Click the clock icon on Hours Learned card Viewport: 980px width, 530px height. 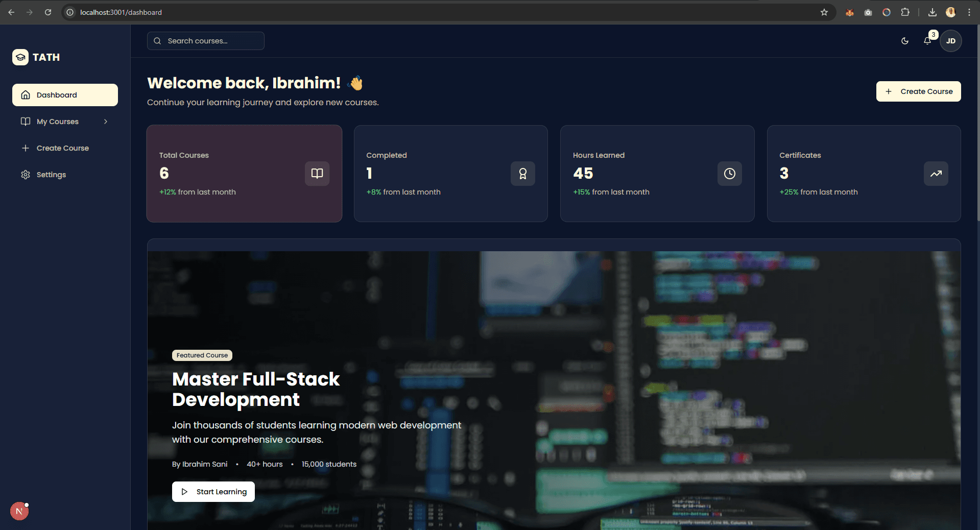[729, 174]
